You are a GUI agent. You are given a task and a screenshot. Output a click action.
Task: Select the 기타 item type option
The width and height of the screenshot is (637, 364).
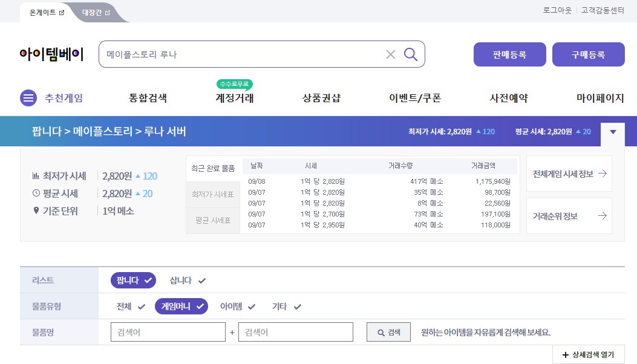pos(286,307)
